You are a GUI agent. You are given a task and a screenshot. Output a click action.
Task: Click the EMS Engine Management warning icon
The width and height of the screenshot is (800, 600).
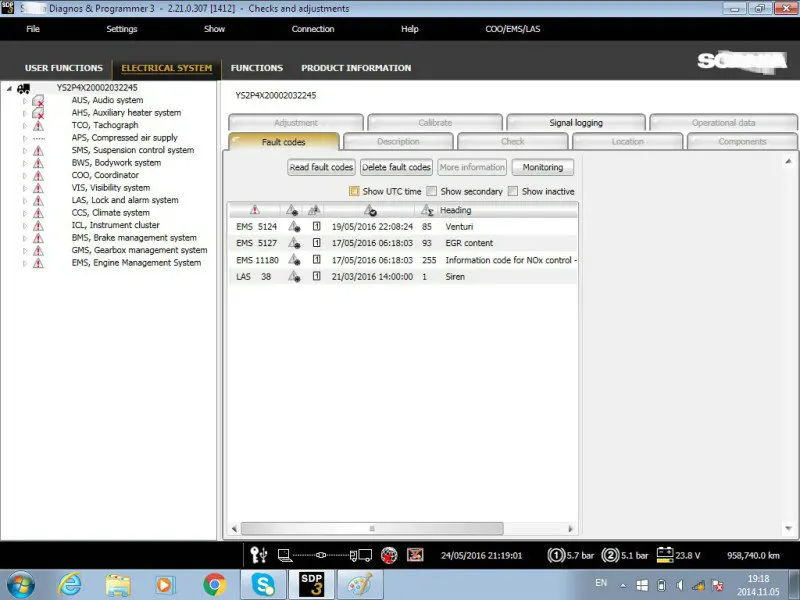click(38, 263)
